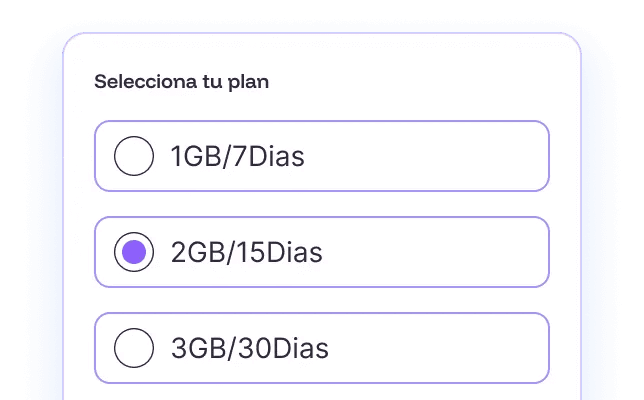
Task: Click the empty circle icon beside 1GB/7Dias
Action: pyautogui.click(x=134, y=156)
